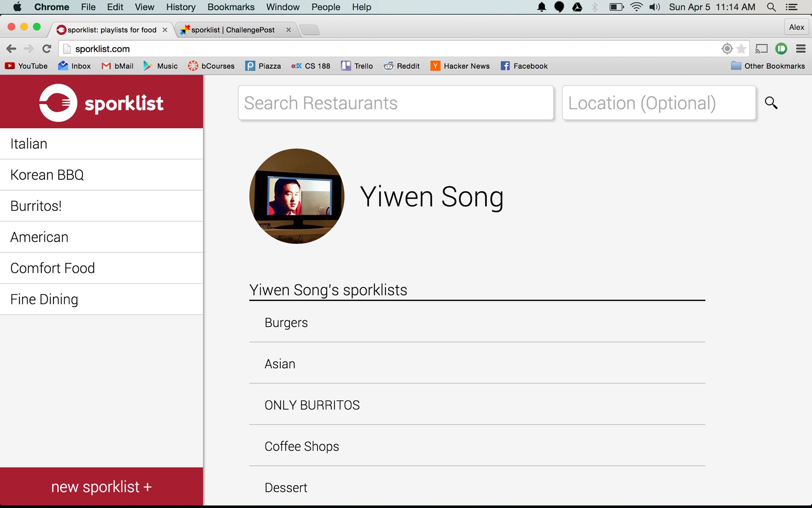Viewport: 812px width, 508px height.
Task: Open the Alex profile switcher button
Action: point(796,27)
